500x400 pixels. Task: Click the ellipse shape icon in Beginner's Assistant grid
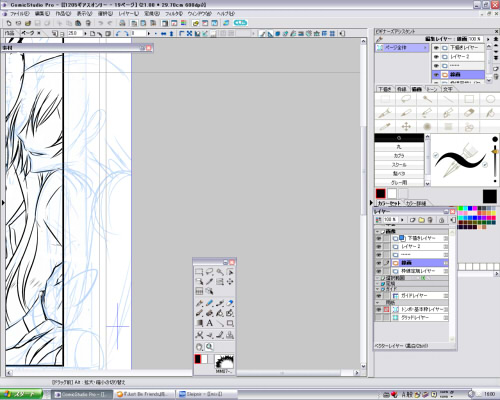tap(490, 99)
